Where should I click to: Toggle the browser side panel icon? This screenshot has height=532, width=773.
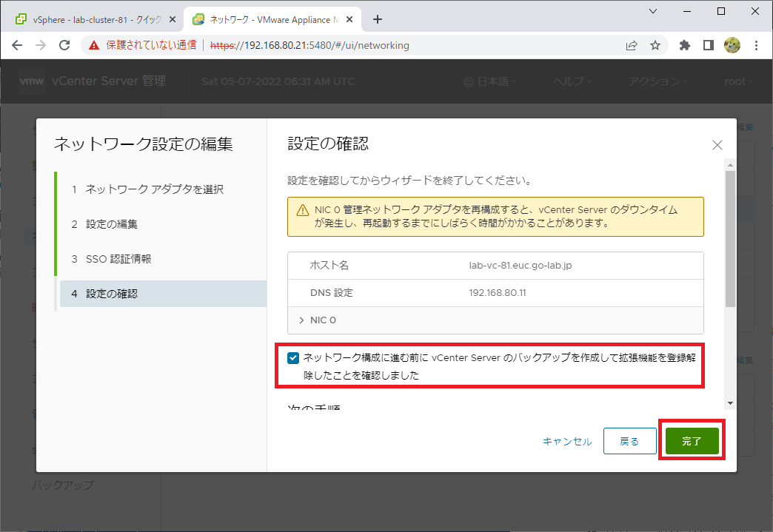point(709,45)
